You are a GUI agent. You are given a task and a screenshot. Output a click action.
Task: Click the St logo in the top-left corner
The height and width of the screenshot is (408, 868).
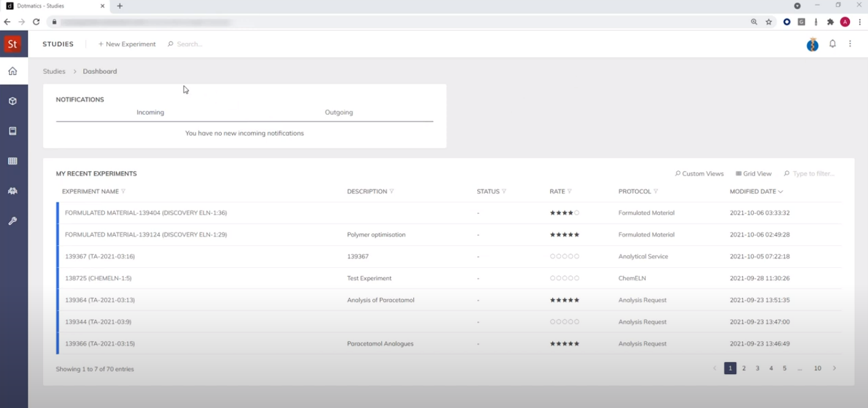pos(12,44)
